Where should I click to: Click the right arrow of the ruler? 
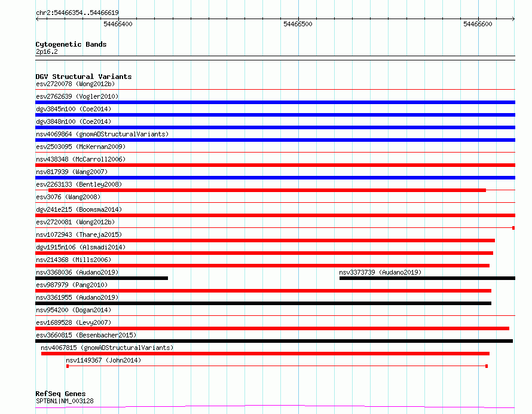coord(513,19)
